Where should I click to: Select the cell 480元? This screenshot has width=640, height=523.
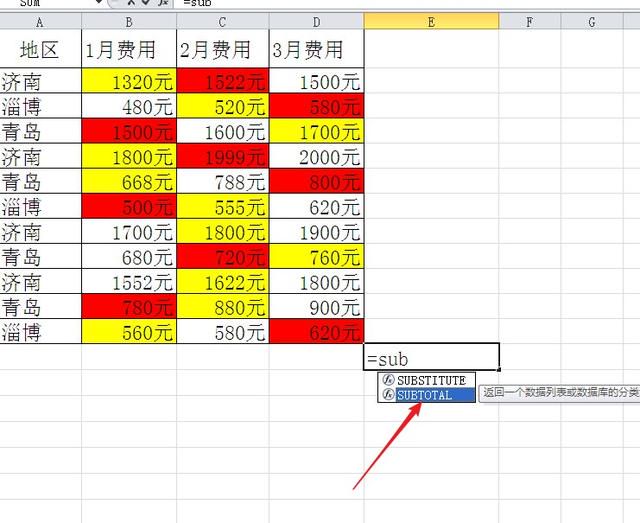tap(129, 106)
